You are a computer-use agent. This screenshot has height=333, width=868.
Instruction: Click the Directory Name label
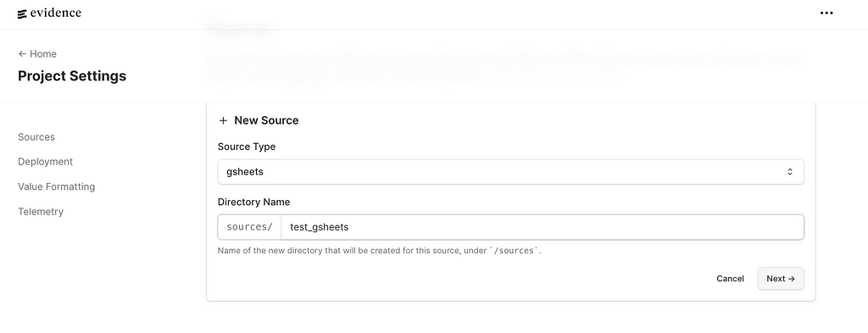(253, 202)
